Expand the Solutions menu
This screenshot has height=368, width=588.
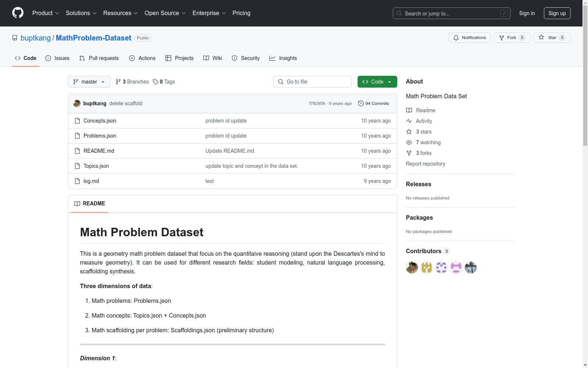pos(81,13)
